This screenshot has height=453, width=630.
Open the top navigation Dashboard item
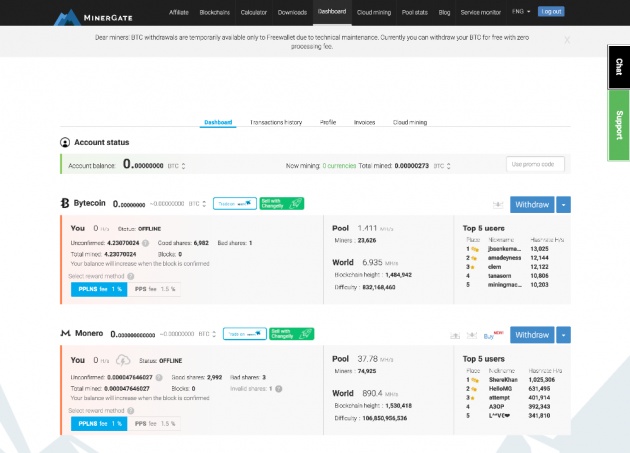point(332,12)
